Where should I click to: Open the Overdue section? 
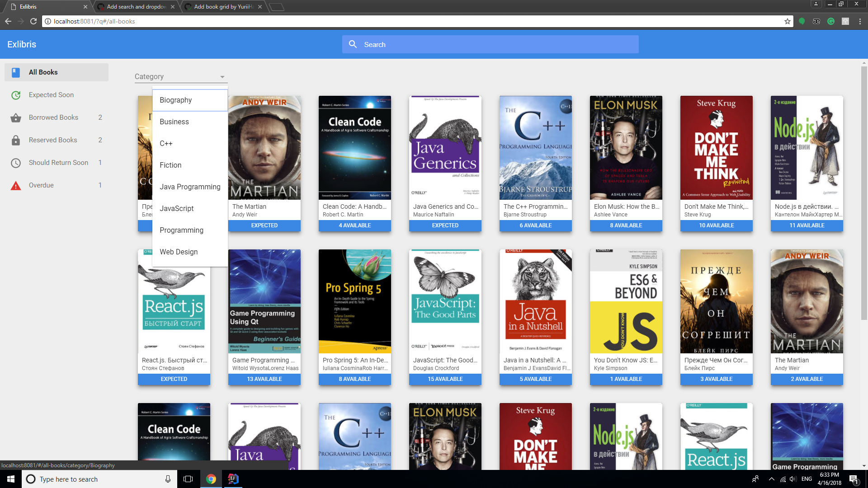pyautogui.click(x=57, y=185)
